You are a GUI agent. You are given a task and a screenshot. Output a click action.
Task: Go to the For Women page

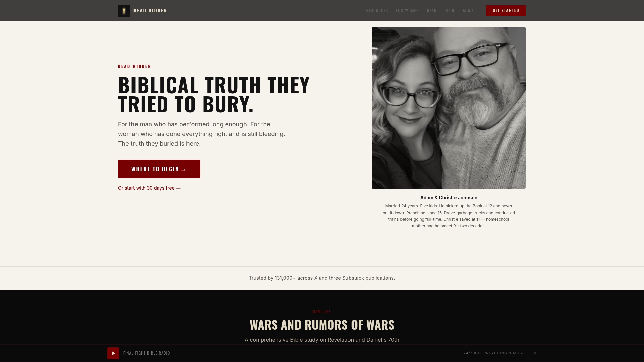407,11
